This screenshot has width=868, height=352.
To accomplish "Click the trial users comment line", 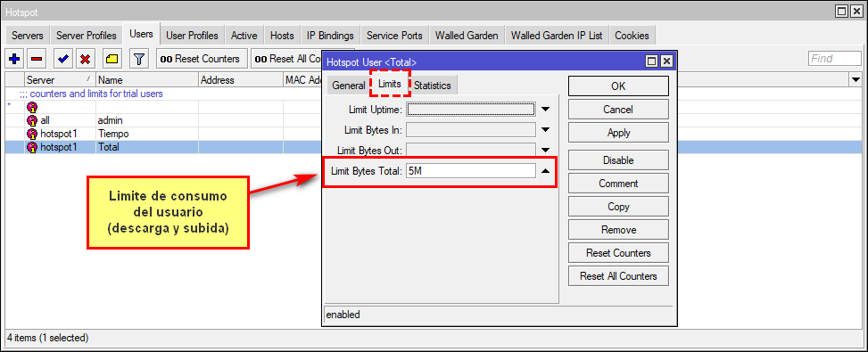I will pos(91,94).
